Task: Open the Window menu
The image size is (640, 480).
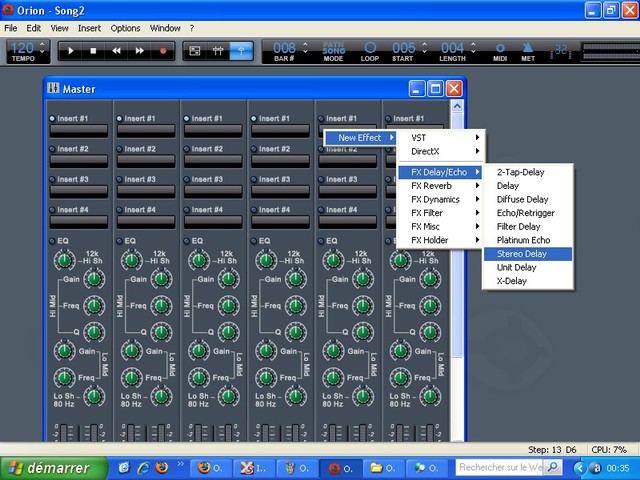Action: click(x=165, y=28)
